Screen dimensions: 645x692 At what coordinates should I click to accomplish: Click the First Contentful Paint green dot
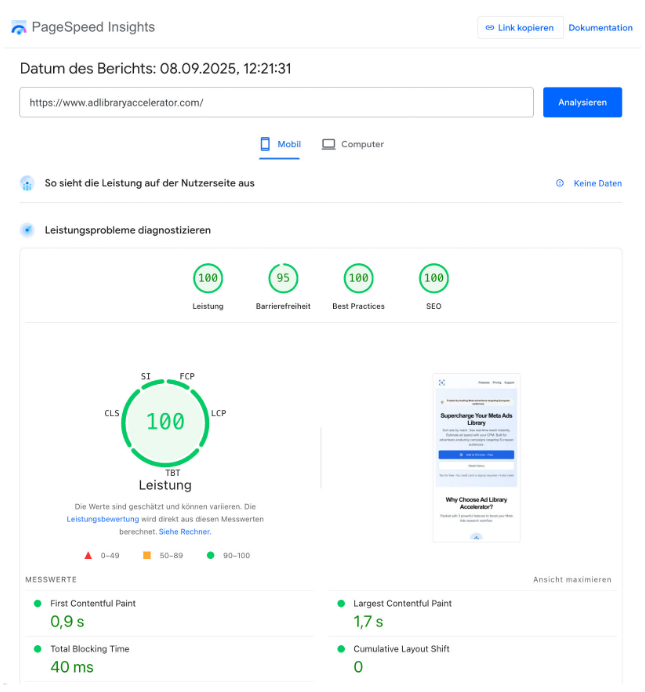pyautogui.click(x=38, y=603)
